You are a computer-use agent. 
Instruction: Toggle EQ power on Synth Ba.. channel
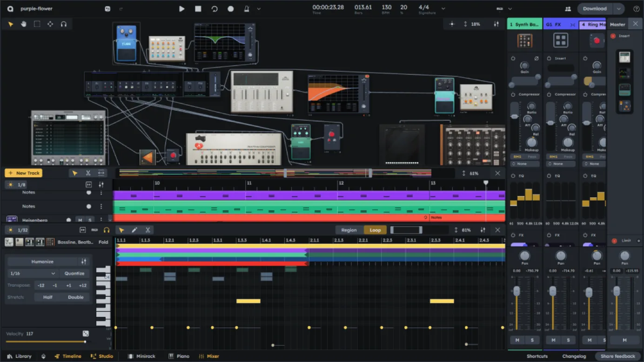513,176
